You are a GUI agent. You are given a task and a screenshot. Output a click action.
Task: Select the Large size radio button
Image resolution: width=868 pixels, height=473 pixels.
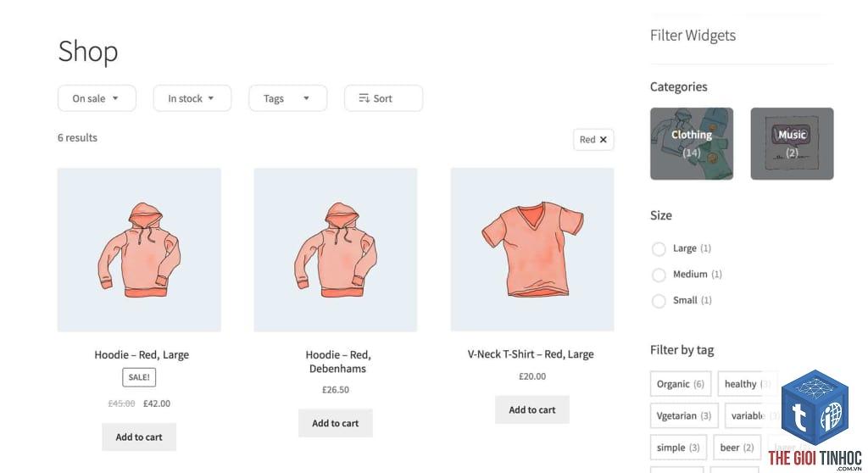[659, 248]
